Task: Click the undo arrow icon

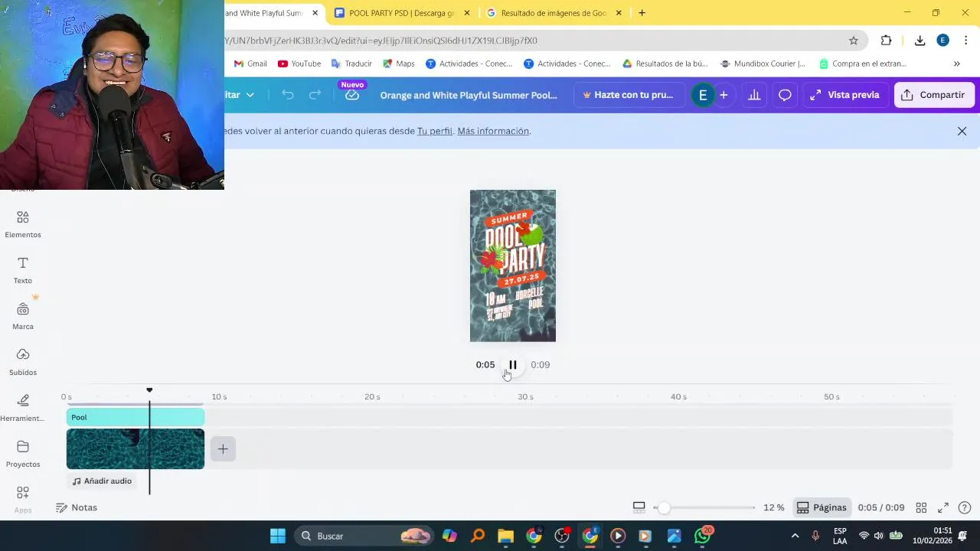Action: 288,95
